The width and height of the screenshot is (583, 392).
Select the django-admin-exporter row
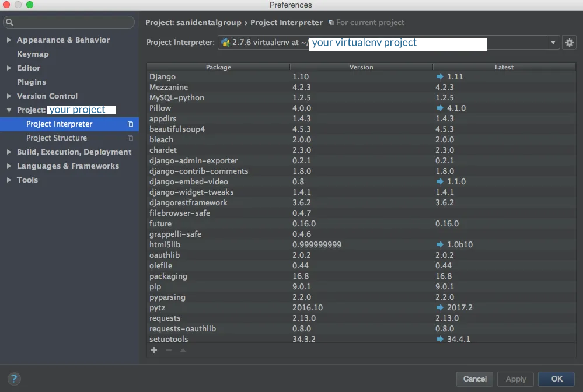361,160
